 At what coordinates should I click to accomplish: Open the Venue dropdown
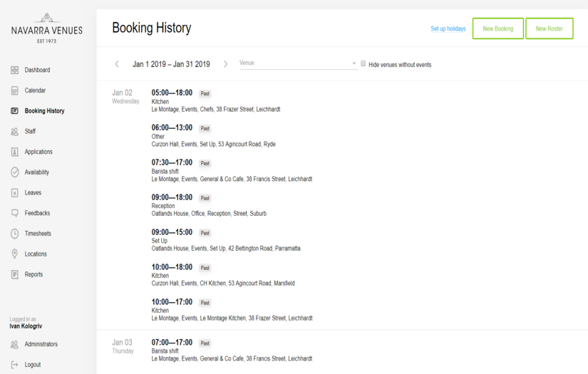coord(298,63)
